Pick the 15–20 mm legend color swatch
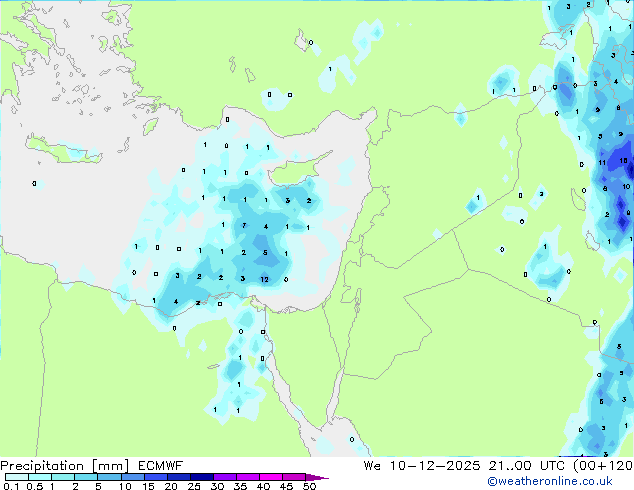 pyautogui.click(x=156, y=477)
